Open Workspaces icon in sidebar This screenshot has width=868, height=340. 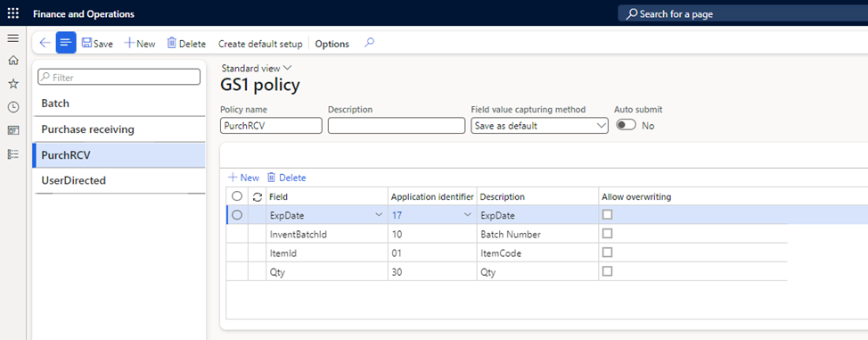click(x=12, y=130)
